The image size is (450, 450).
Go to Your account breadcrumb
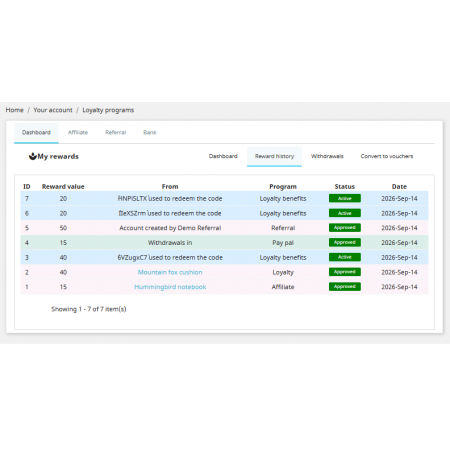click(x=53, y=110)
